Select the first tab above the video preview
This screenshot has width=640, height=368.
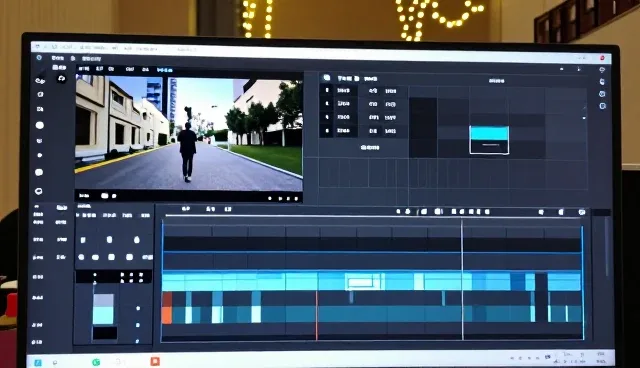click(x=84, y=69)
